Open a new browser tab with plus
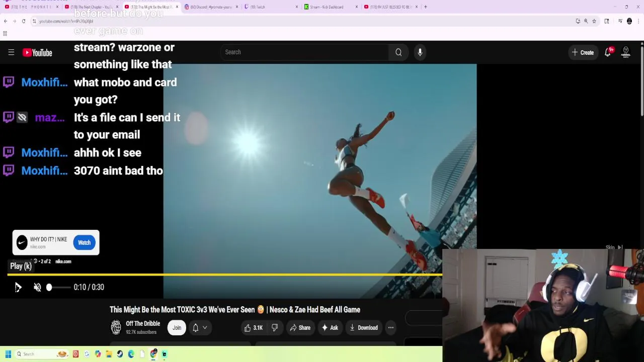The image size is (644, 362). (426, 7)
